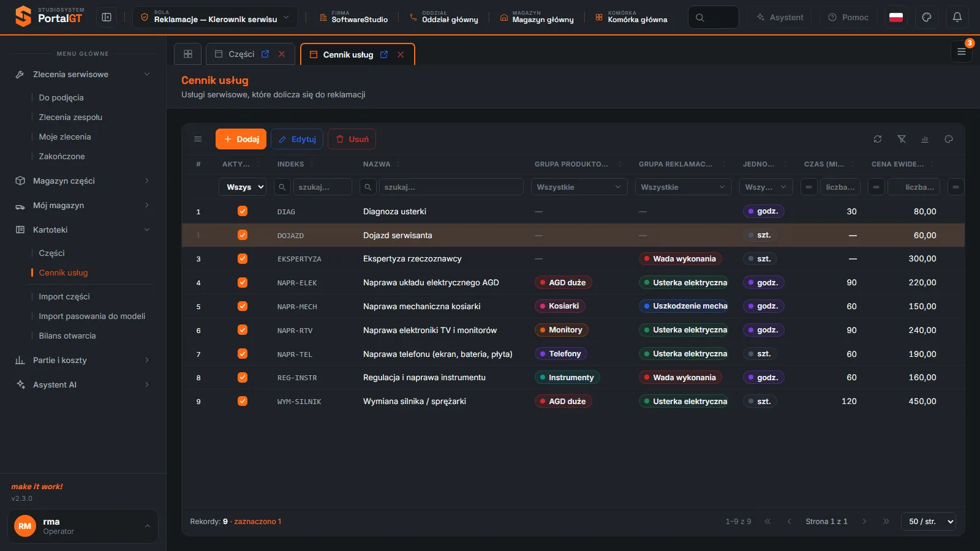Open the table color palette icon
The width and height of the screenshot is (980, 551).
point(949,139)
